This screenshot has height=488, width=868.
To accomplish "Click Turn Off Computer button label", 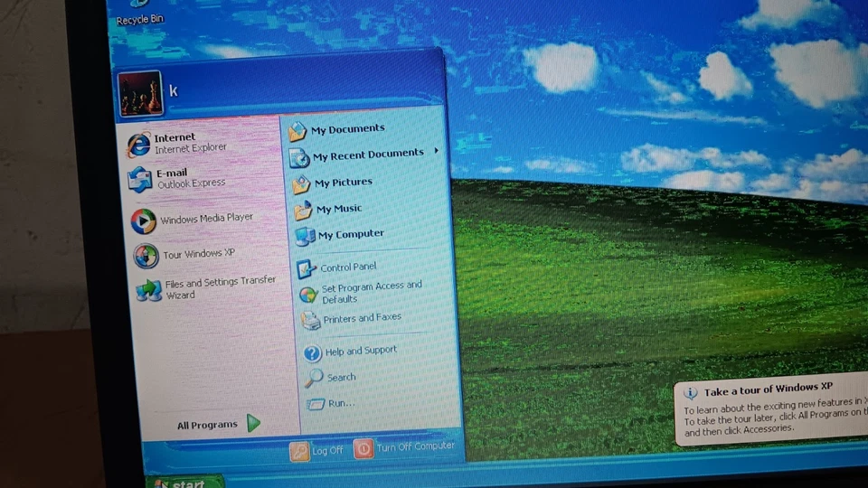I will coord(416,446).
